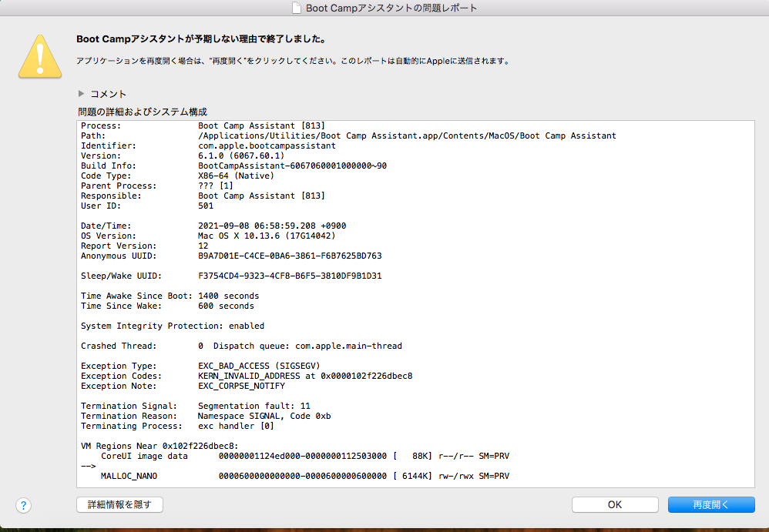
Task: Click the 'アプリケーションを再度開く場合は' description text
Action: 294,62
